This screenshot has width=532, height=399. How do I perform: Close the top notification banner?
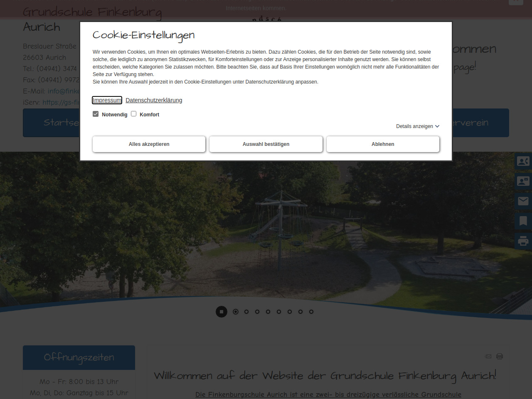click(x=515, y=2)
